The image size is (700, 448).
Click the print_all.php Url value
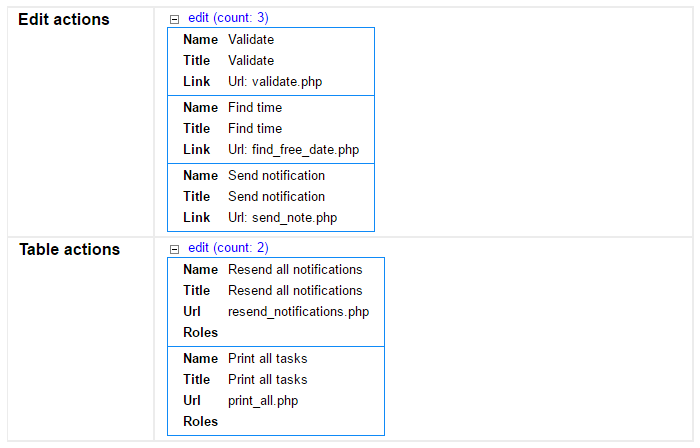pyautogui.click(x=263, y=401)
